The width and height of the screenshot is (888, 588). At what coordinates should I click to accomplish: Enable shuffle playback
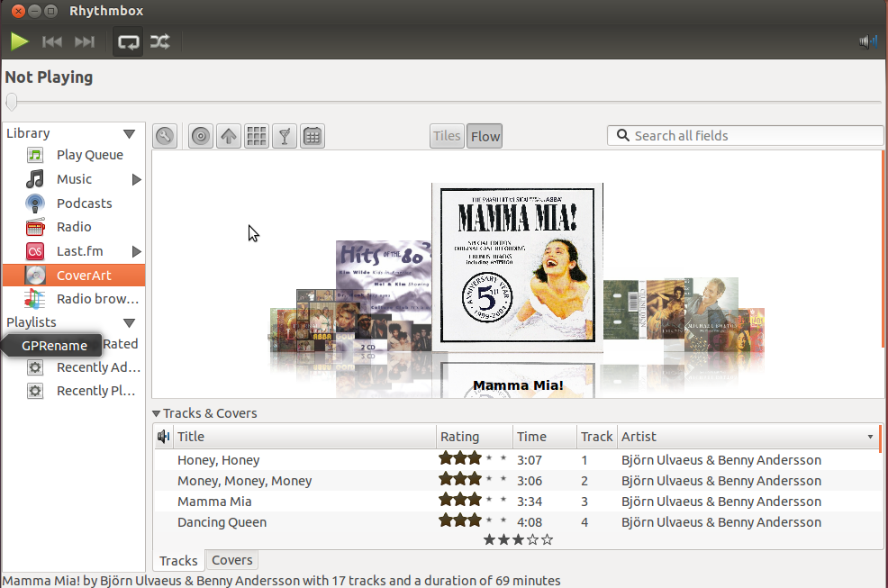tap(159, 41)
